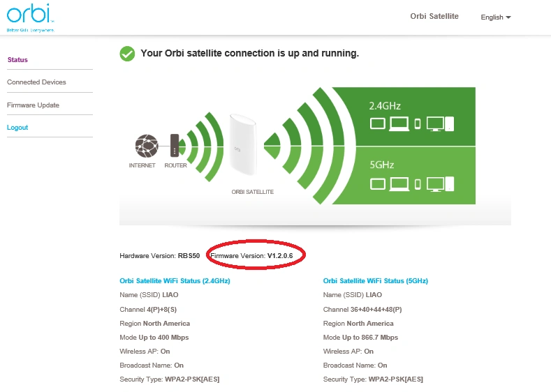Viewport: 551px width, 392px height.
Task: Click the phone icon under 2.4GHz
Action: click(x=418, y=123)
